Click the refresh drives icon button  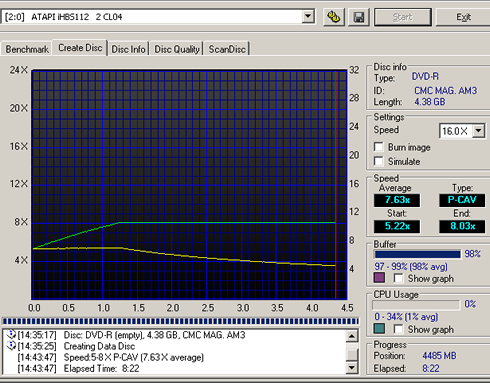coord(334,17)
